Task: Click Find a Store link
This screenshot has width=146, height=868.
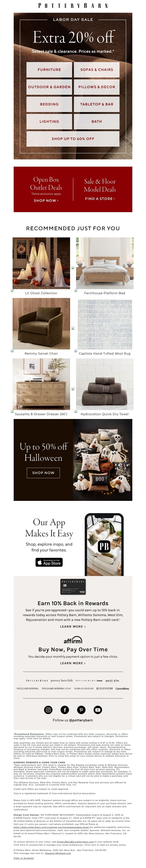Action: pos(100,198)
